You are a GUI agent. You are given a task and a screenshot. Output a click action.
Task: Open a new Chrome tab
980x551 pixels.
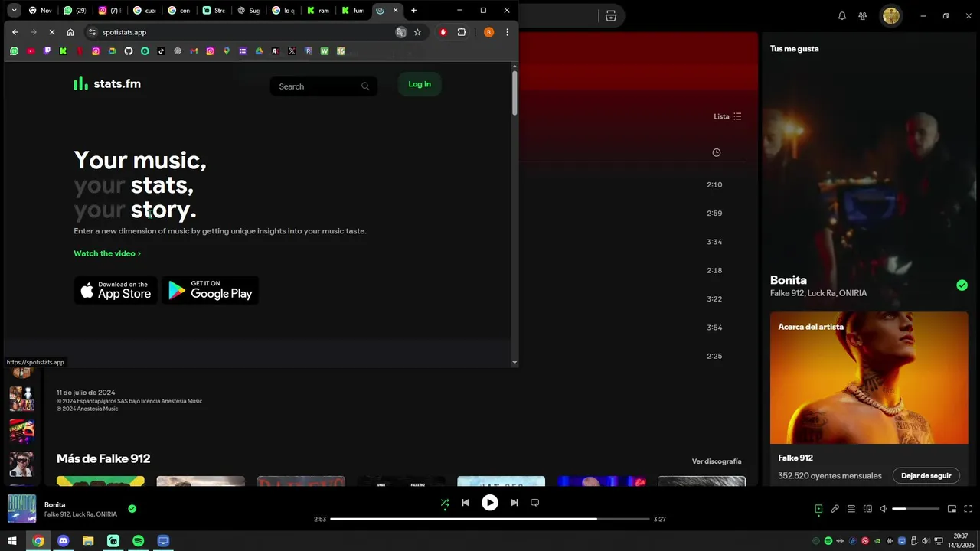[x=414, y=11]
